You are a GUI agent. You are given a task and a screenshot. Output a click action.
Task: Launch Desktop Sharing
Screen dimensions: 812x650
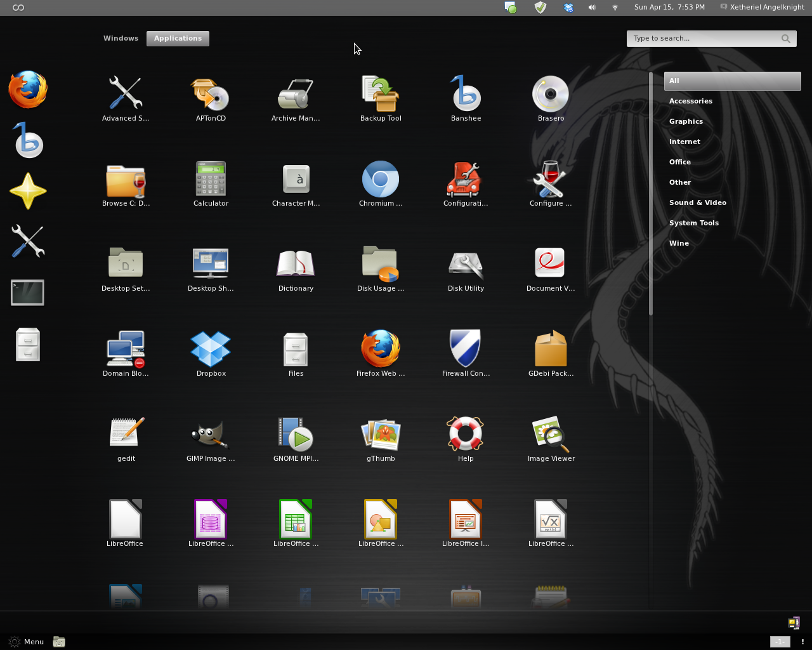(x=211, y=263)
